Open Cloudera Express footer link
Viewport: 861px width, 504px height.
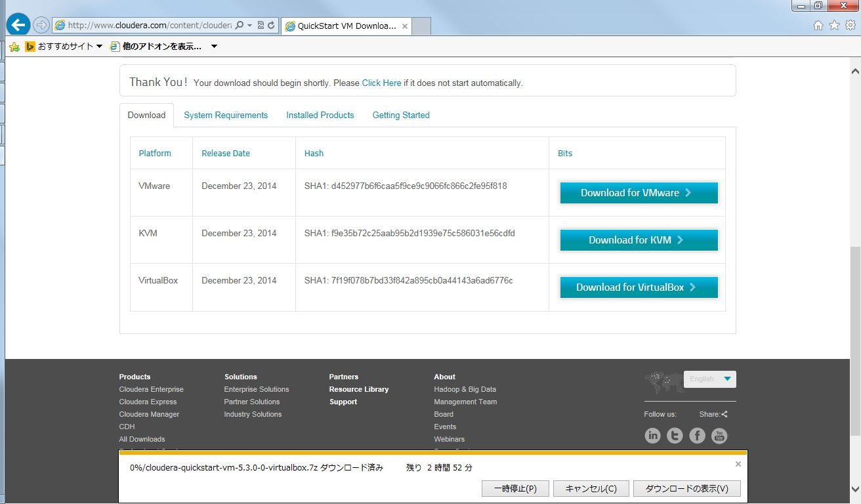click(x=148, y=402)
